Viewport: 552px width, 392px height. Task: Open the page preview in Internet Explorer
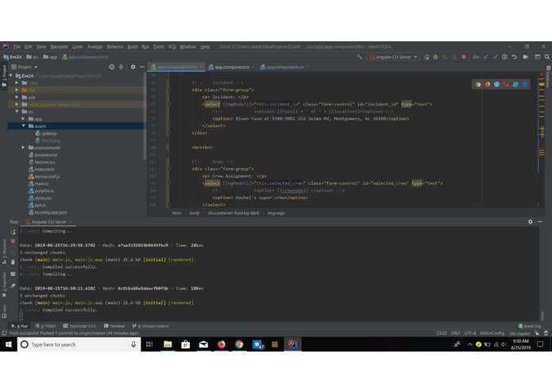pos(515,84)
